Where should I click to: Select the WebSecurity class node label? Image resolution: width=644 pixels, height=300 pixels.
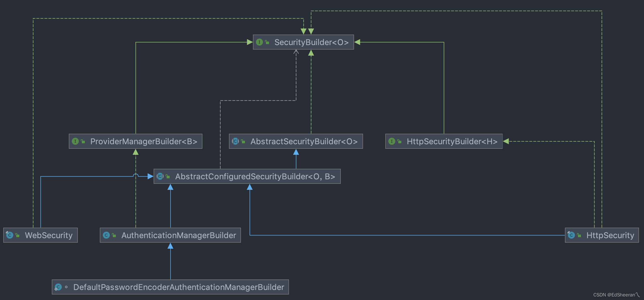coord(49,235)
